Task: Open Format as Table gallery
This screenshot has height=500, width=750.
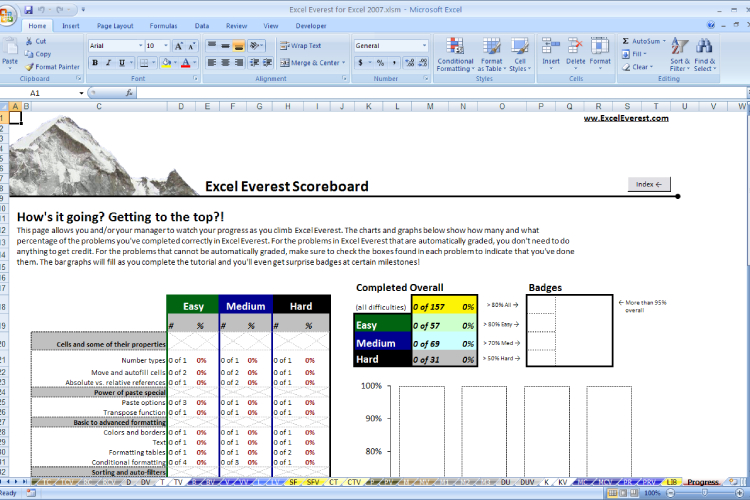Action: pos(491,55)
